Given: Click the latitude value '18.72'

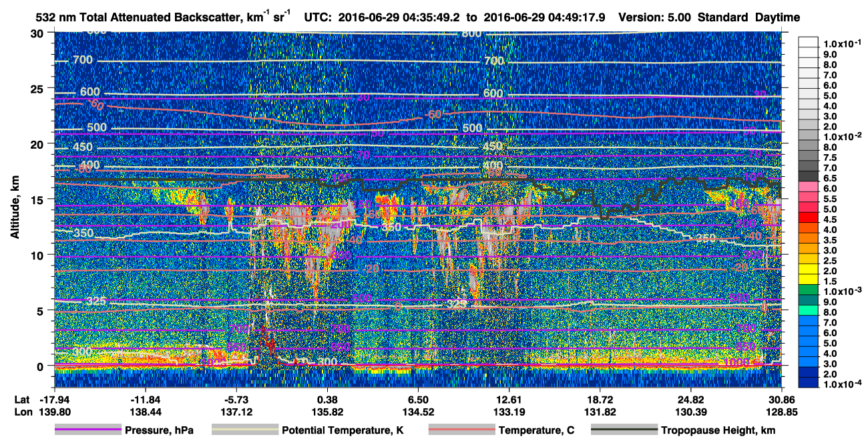Looking at the screenshot, I should pyautogui.click(x=600, y=400).
